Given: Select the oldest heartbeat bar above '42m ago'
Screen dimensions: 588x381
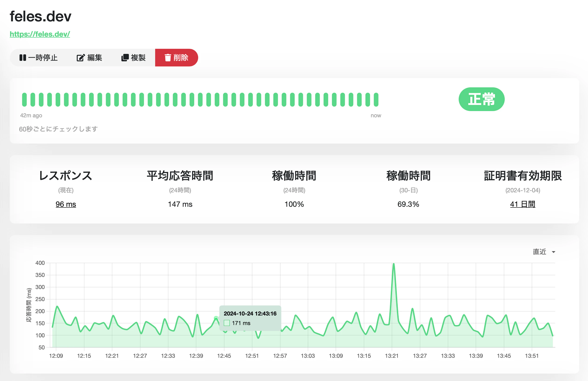Looking at the screenshot, I should tap(24, 100).
